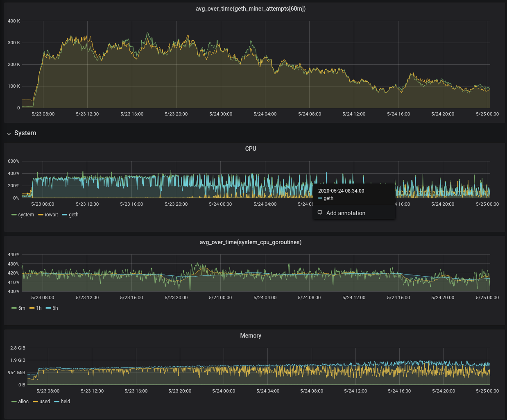Screen dimensions: 507x420
Task: Toggle the 5m series in goroutines legend
Action: pos(21,308)
